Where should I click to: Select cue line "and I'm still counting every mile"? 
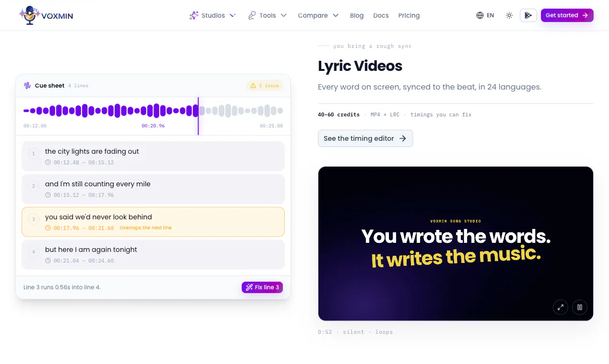tap(153, 189)
